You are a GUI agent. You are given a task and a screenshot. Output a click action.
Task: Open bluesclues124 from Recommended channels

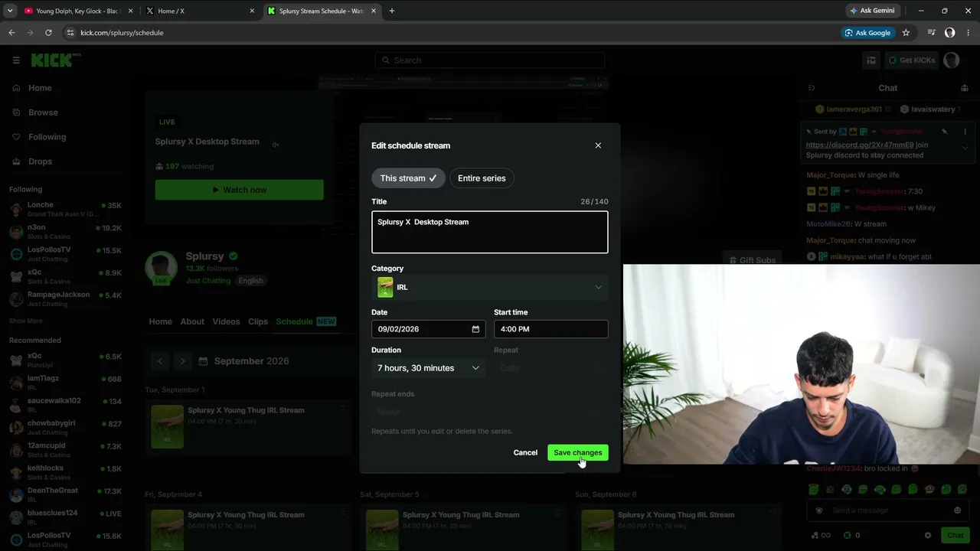coord(65,517)
